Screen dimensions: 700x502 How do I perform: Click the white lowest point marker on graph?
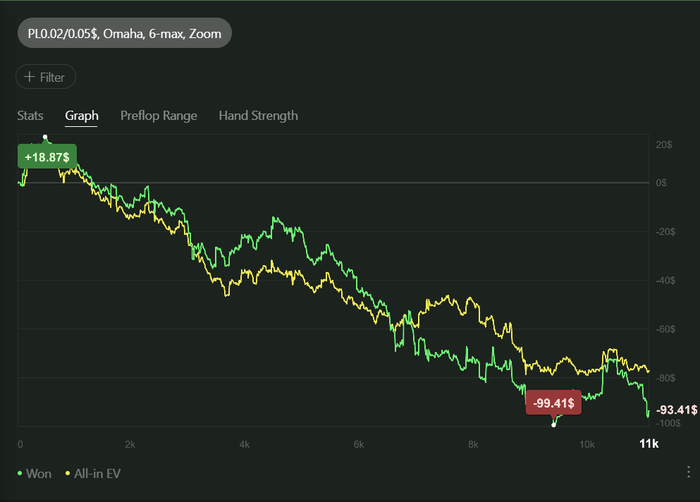click(554, 424)
